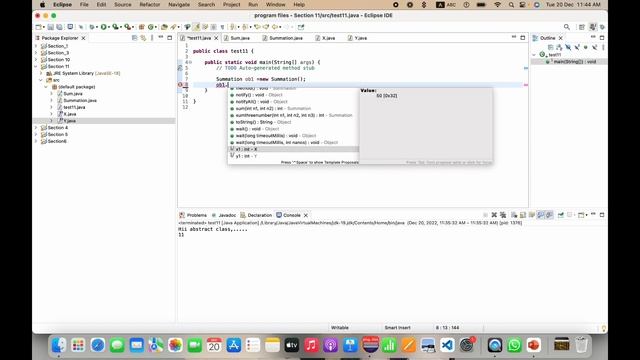Screen dimensions: 640x360
Task: Toggle Show Console on Standard Out change
Action: pos(540,215)
